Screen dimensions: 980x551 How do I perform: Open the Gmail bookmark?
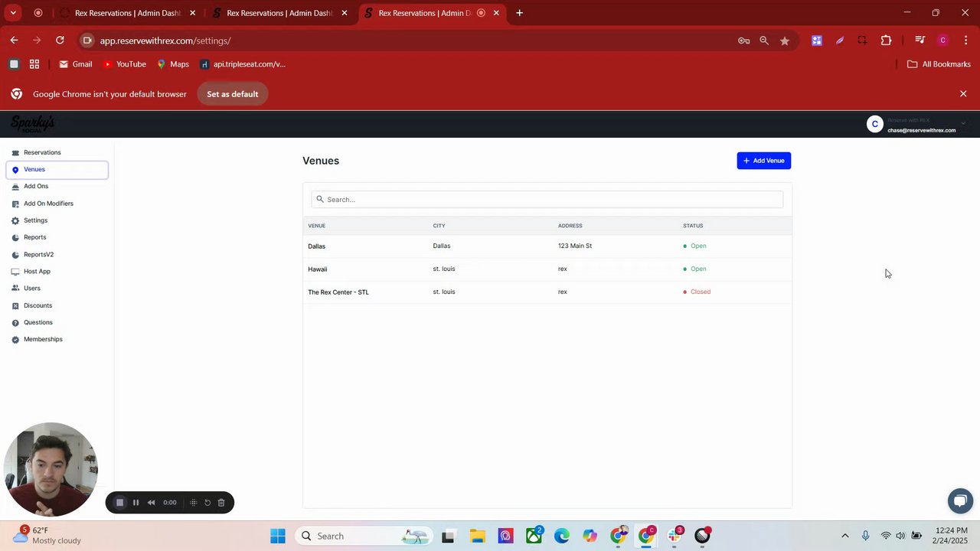pos(76,64)
